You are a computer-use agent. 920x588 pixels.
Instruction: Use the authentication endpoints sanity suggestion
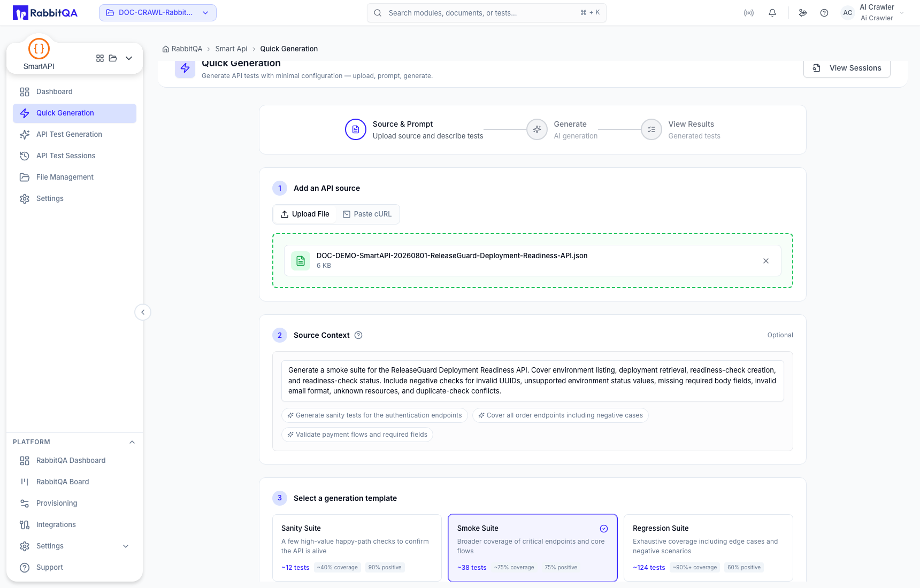point(374,415)
